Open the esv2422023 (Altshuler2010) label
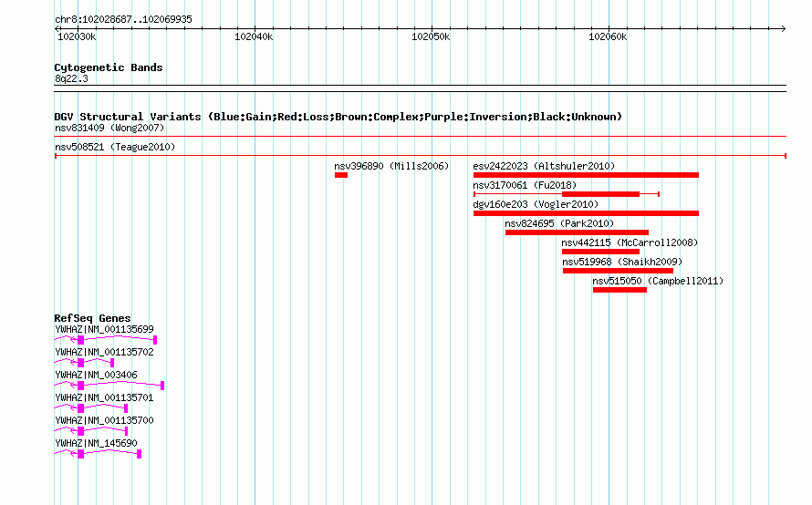 pos(544,166)
